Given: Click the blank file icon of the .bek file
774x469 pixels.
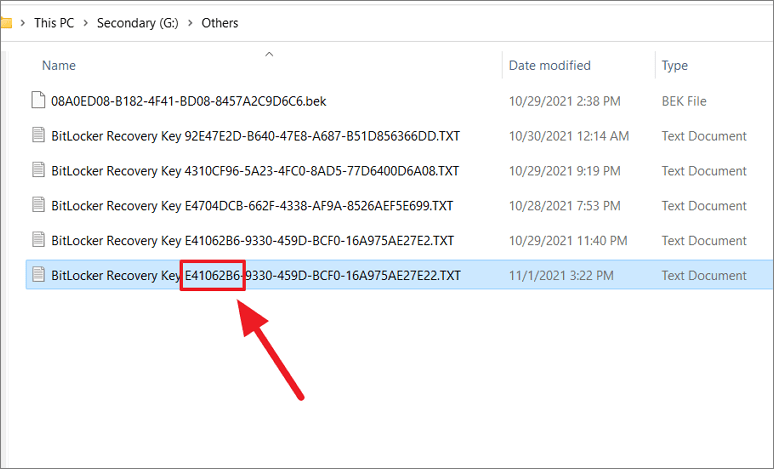Looking at the screenshot, I should click(x=38, y=100).
